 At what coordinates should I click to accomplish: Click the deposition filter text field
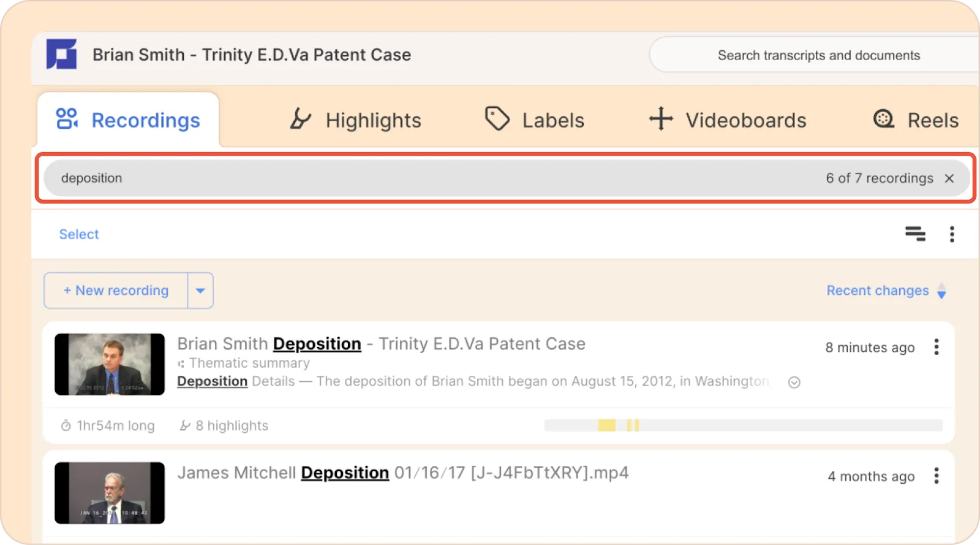tap(429, 178)
